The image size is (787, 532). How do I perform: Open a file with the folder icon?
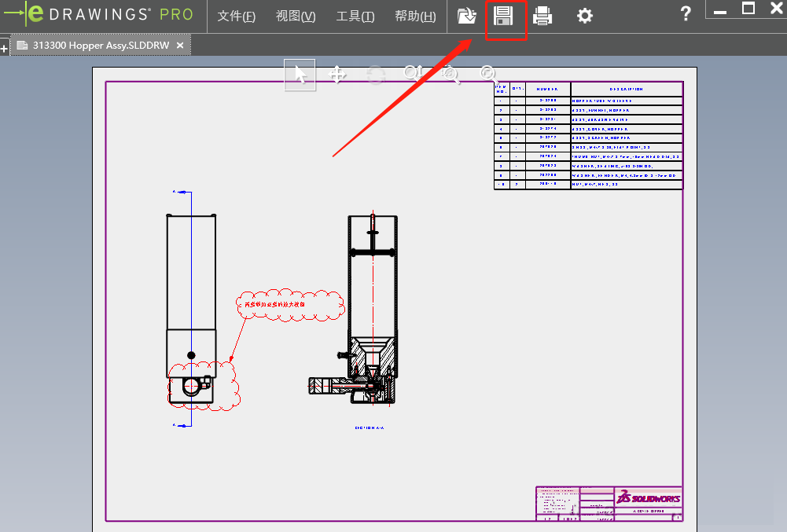467,16
